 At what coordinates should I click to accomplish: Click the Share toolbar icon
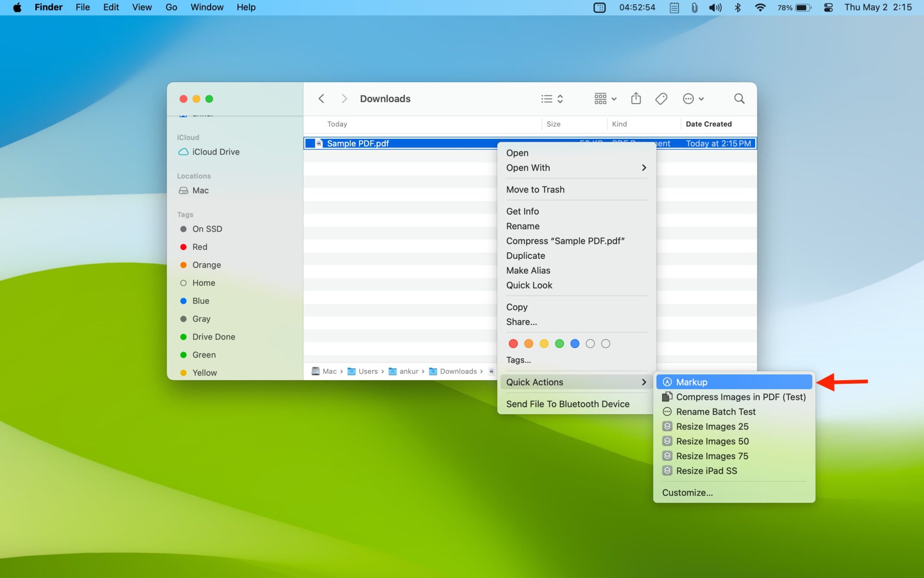636,98
